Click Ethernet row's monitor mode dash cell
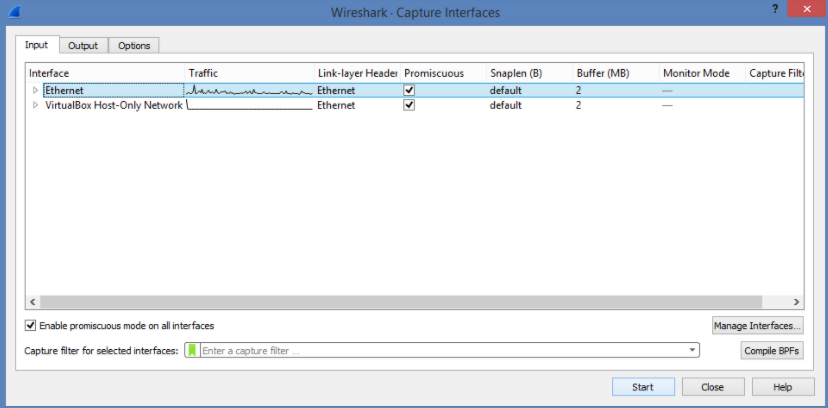The height and width of the screenshot is (408, 828). [x=667, y=91]
